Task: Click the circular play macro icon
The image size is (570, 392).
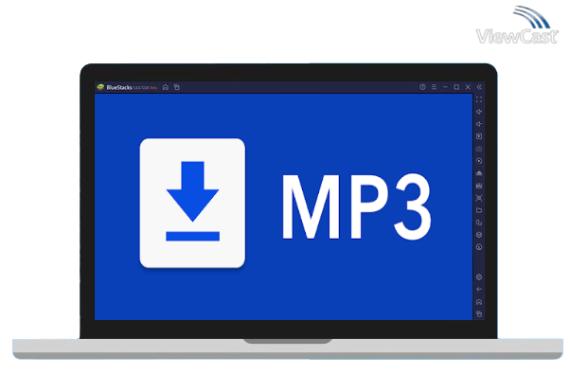Action: tap(479, 161)
